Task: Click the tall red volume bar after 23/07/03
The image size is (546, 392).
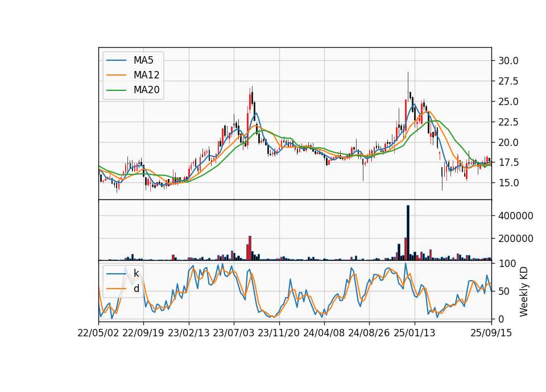Action: 250,248
